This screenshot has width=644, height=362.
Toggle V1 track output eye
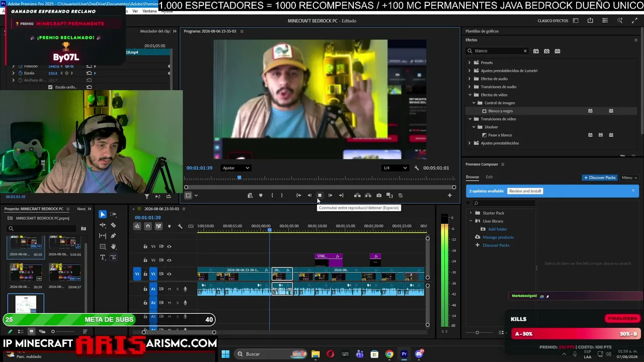(x=169, y=274)
